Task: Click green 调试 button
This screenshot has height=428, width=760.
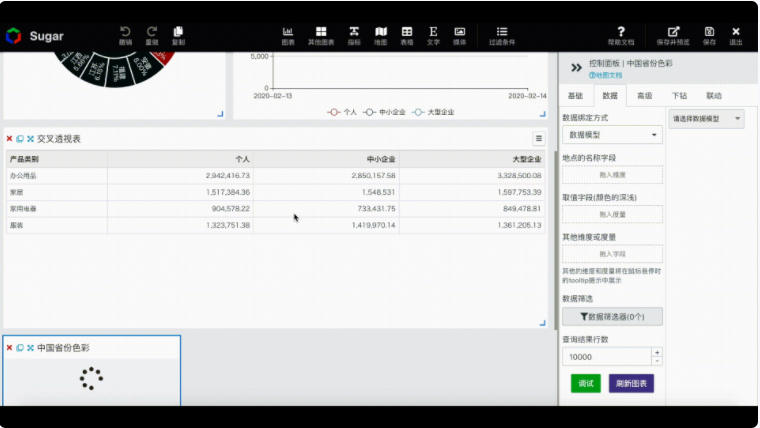Action: (x=586, y=383)
